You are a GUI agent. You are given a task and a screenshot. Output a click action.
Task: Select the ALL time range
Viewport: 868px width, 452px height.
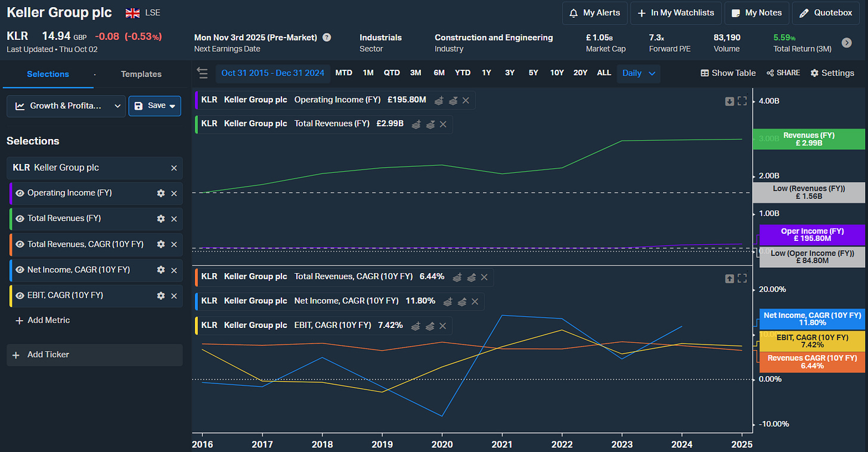pos(604,73)
